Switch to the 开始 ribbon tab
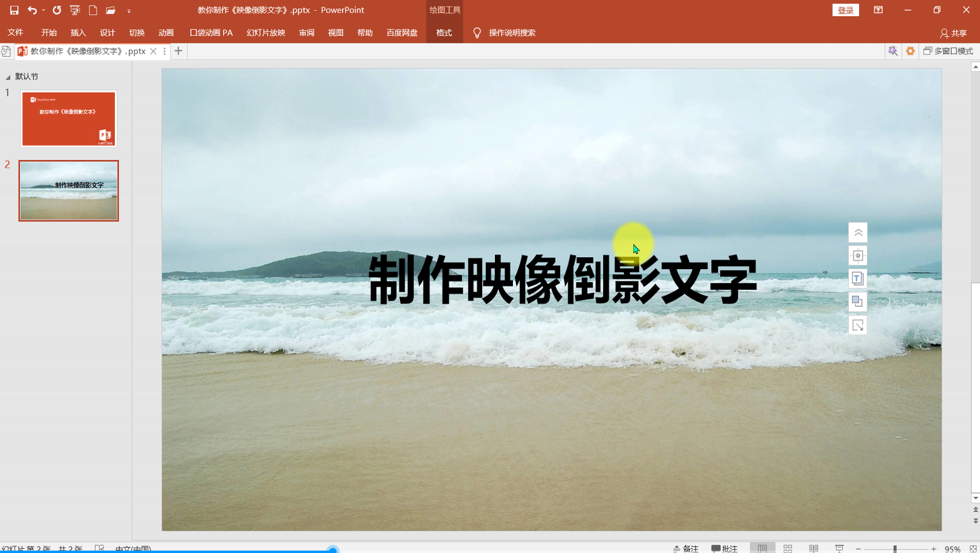 click(49, 33)
